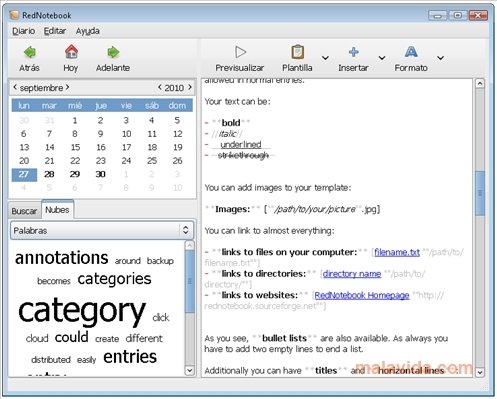Open the Formato dropdown arrow

tap(440, 58)
